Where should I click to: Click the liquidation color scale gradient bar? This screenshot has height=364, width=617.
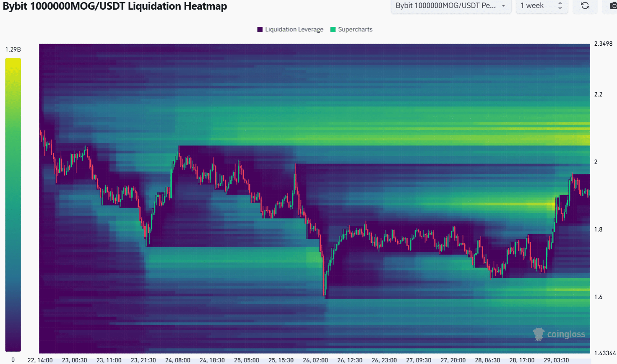[x=13, y=205]
